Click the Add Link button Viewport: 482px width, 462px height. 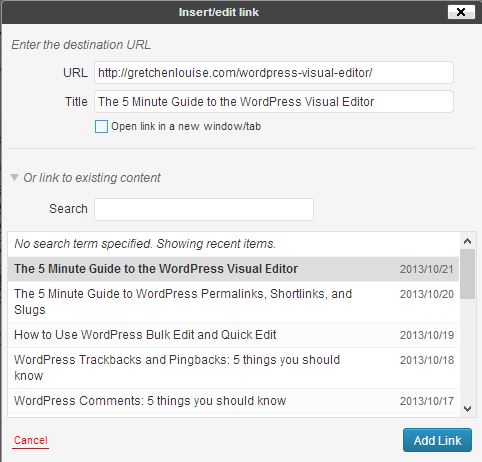tap(437, 440)
